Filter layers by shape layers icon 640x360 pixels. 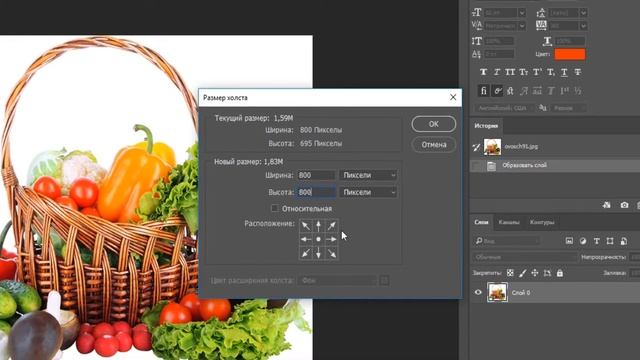tap(610, 241)
